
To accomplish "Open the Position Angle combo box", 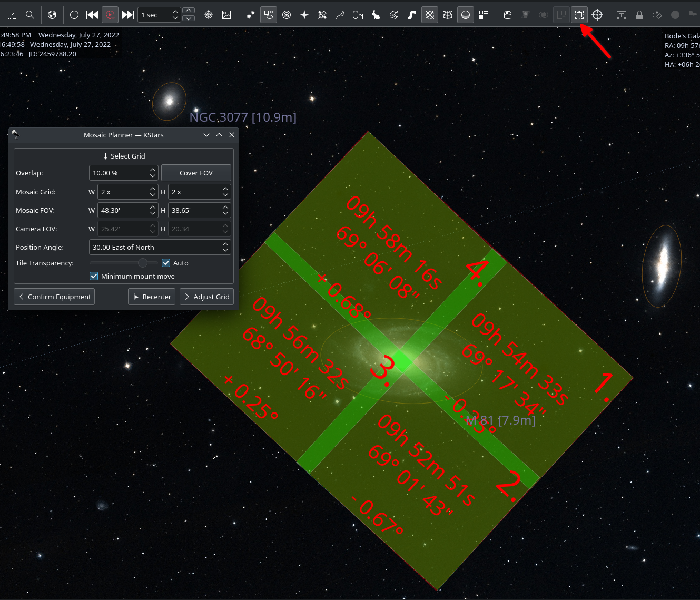I will [160, 247].
